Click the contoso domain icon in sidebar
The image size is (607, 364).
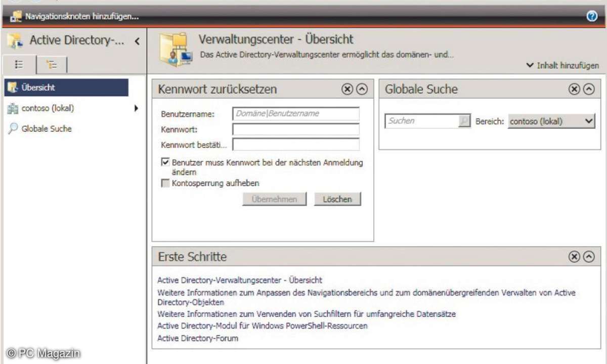pyautogui.click(x=13, y=108)
